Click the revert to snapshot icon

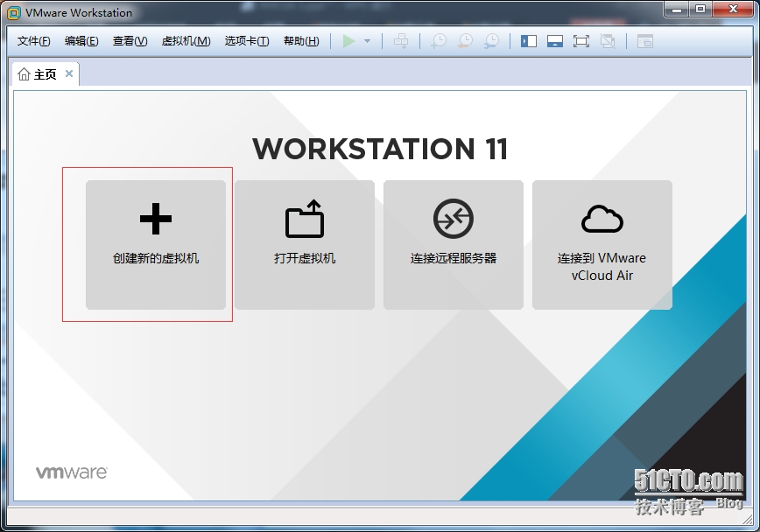pos(465,41)
